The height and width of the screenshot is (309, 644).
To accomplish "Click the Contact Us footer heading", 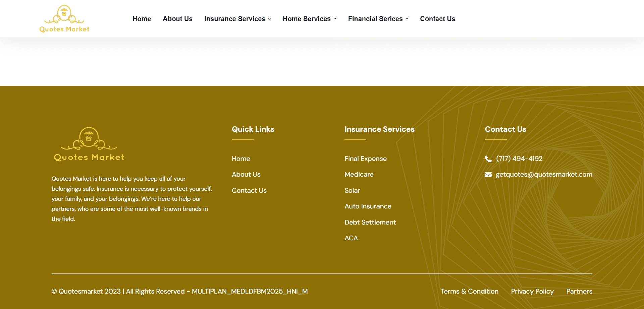I will (505, 129).
